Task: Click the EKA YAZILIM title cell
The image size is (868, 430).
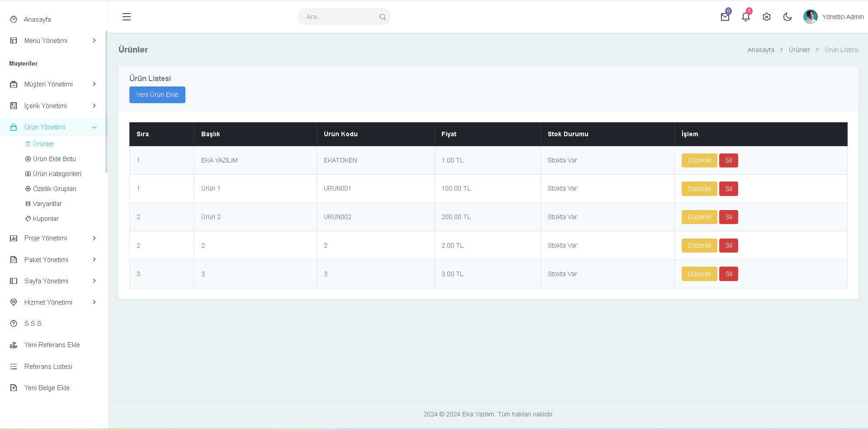Action: point(255,160)
